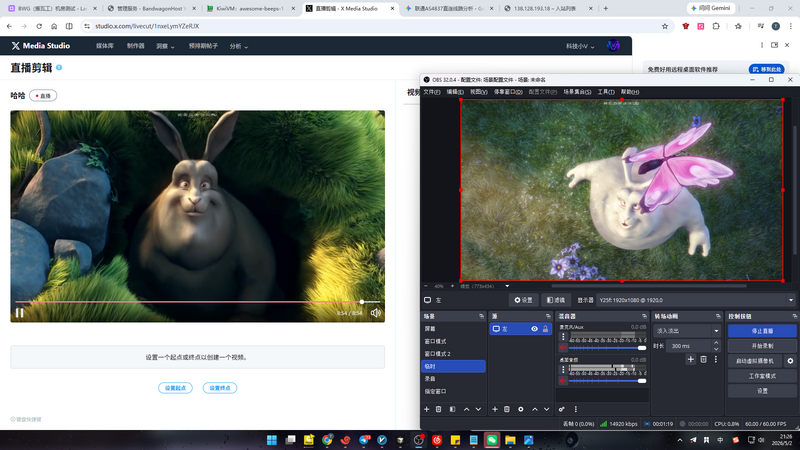Click 启动虚拟摄像机 virtual camera button
The height and width of the screenshot is (450, 800).
[x=755, y=361]
